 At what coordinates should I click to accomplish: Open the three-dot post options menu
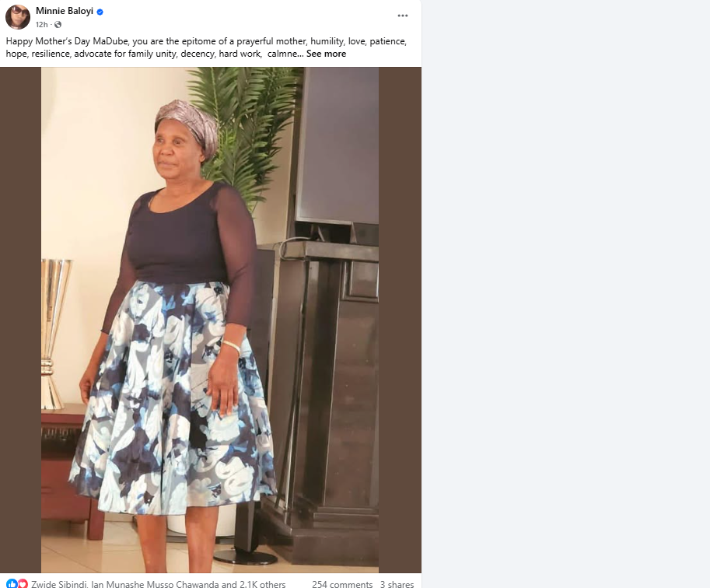403,16
